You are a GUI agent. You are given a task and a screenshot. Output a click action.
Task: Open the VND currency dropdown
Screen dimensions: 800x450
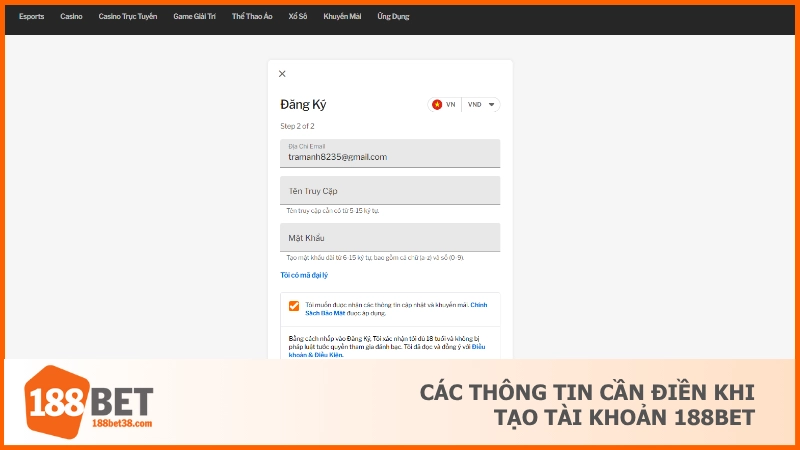pos(481,105)
